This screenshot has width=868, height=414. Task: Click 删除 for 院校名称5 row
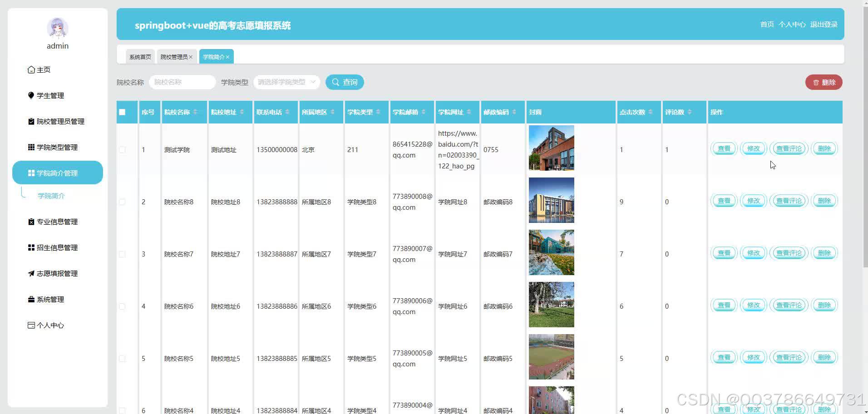[824, 357]
